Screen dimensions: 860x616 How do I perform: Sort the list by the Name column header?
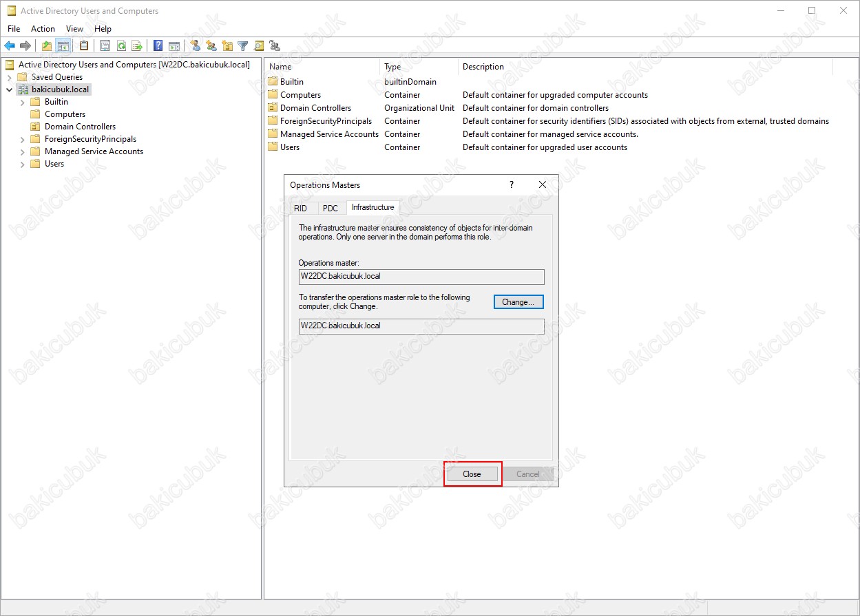click(x=322, y=67)
